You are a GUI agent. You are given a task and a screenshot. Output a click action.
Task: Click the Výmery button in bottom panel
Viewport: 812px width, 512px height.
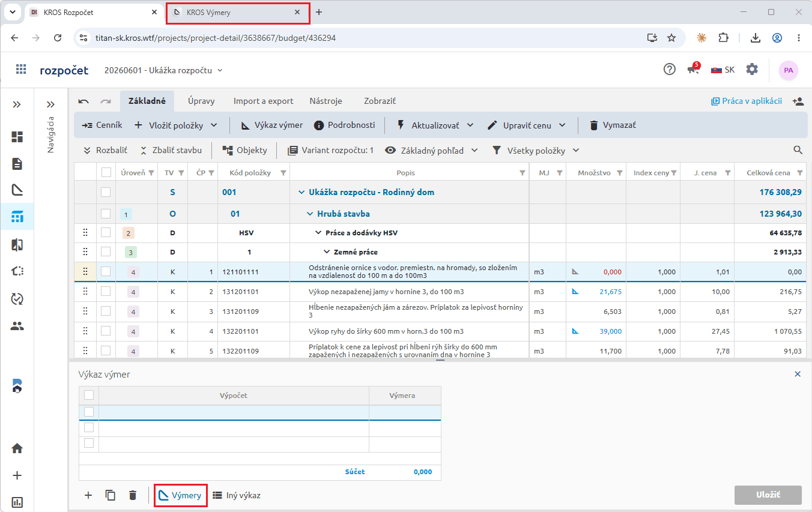pos(181,496)
